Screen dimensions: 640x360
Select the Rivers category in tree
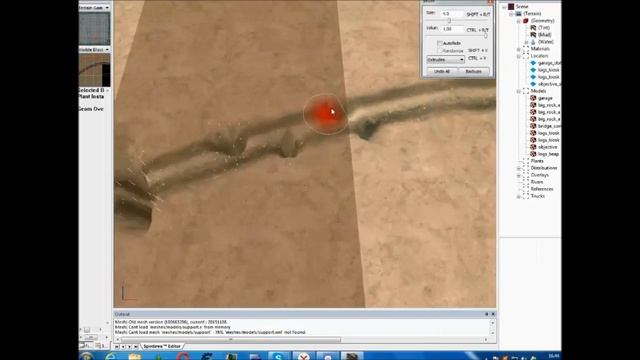537,182
